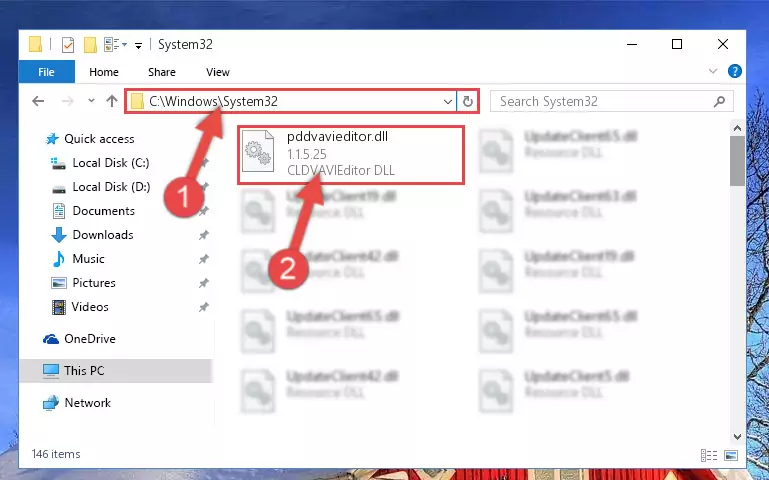This screenshot has width=769, height=480.
Task: Select OneDrive in the navigation pane
Action: [90, 339]
